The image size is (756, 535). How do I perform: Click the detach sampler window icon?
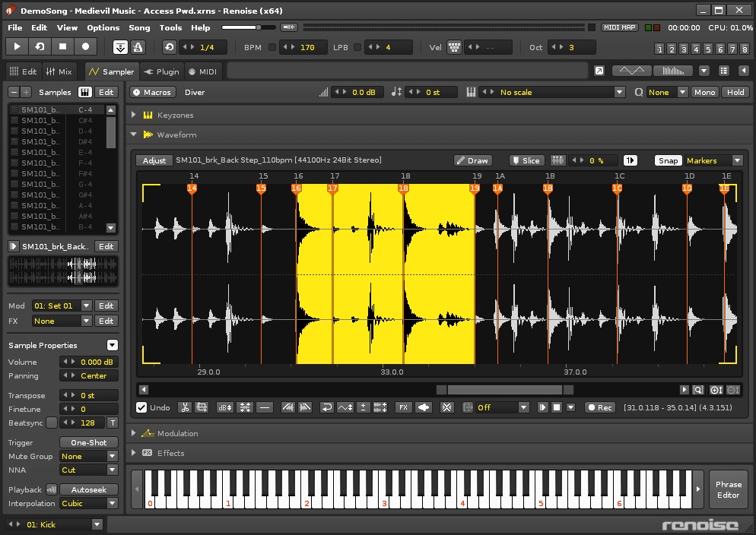[599, 71]
